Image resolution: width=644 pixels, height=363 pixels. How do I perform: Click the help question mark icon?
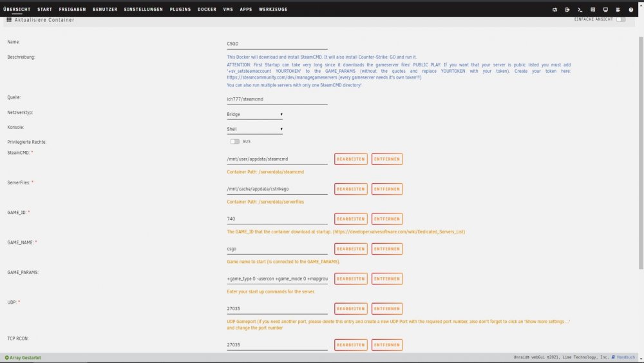631,10
